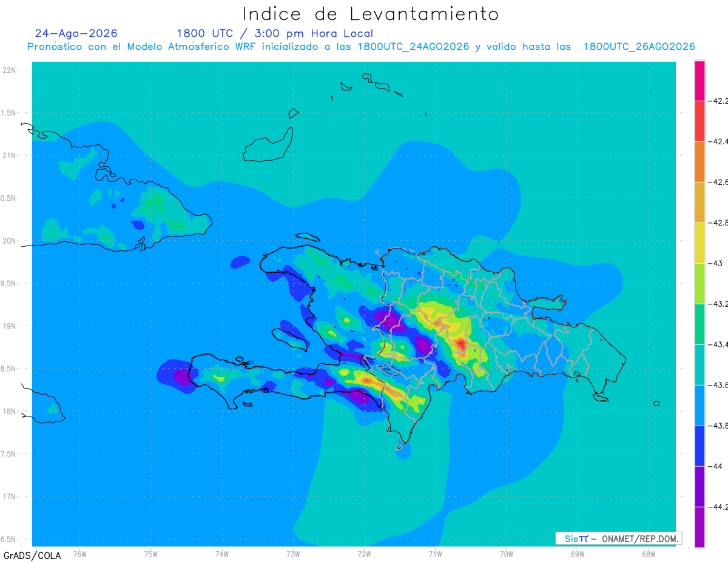
Task: Click the legend value -43.6
Action: pos(718,385)
